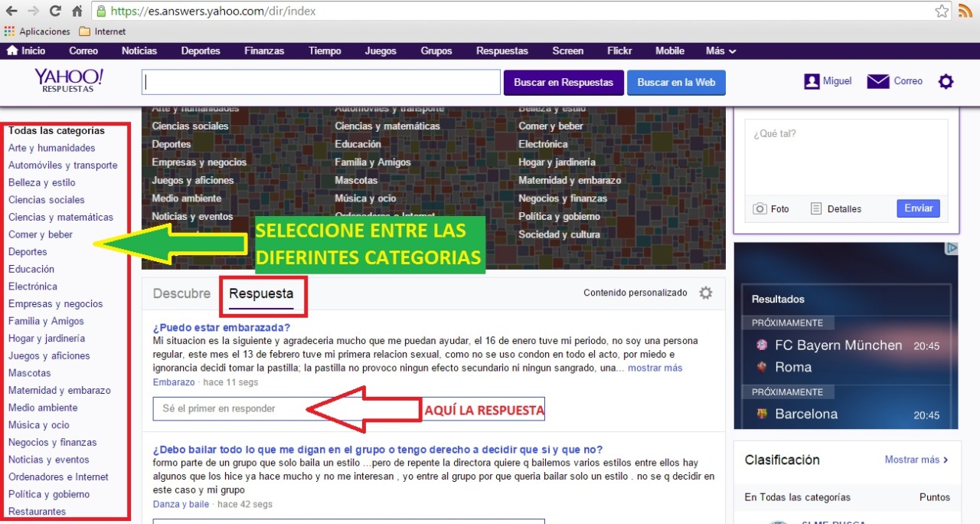Open Noticias in the top navigation bar
980x524 pixels.
[x=139, y=51]
